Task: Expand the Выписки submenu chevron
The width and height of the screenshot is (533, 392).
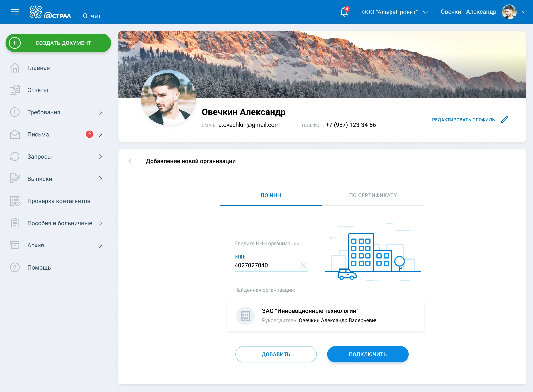Action: (x=100, y=179)
